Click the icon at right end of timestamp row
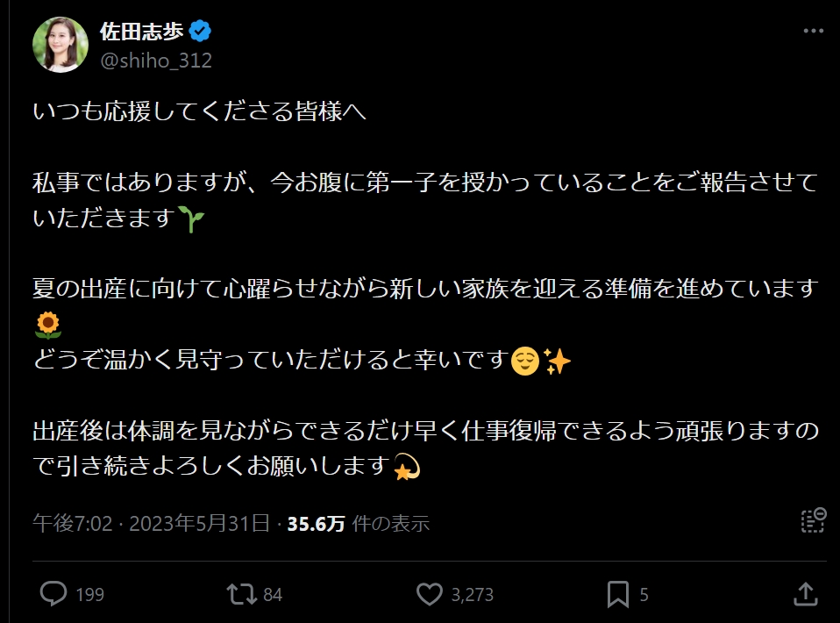Viewport: 840px width, 623px height. 813,519
